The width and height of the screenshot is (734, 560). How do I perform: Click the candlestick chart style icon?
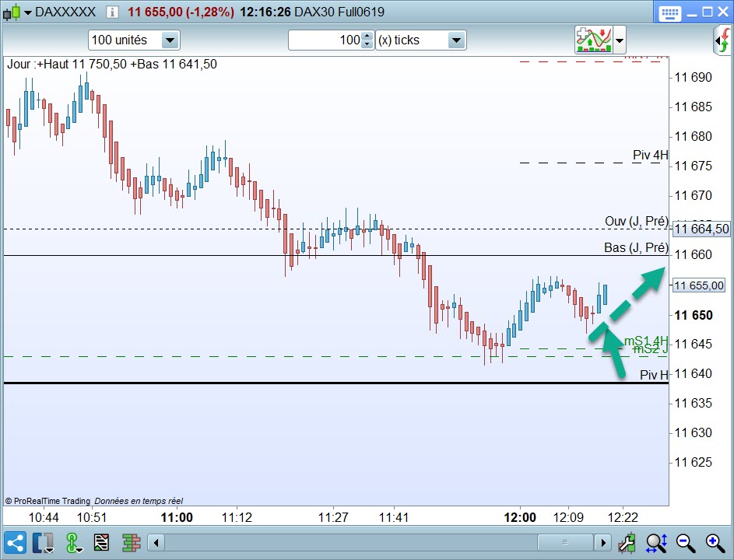(x=12, y=12)
